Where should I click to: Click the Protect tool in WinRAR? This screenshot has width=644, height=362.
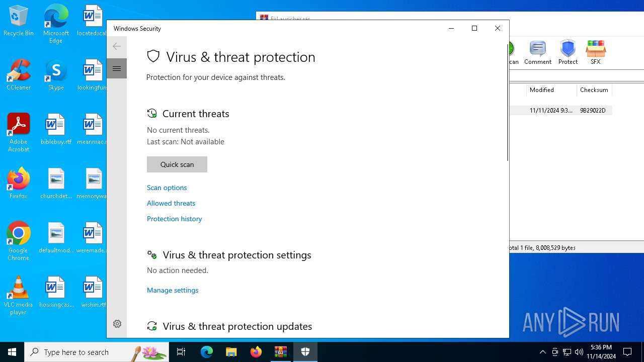tap(568, 52)
